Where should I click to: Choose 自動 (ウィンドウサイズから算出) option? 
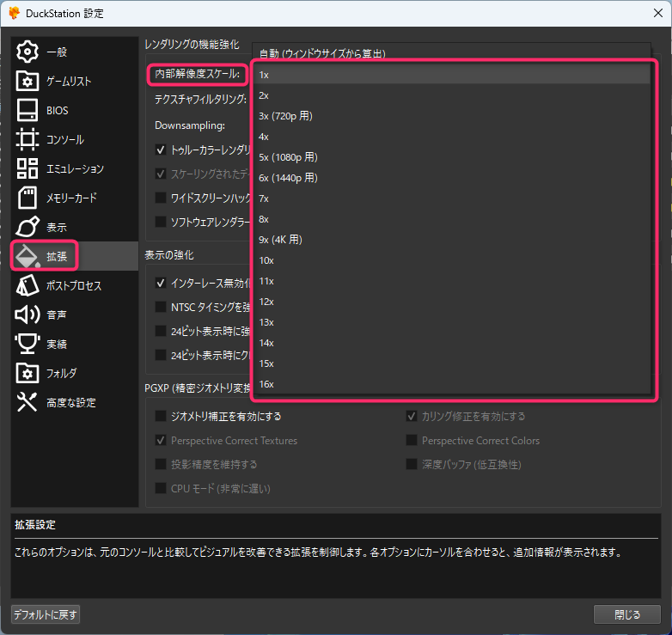pos(451,53)
